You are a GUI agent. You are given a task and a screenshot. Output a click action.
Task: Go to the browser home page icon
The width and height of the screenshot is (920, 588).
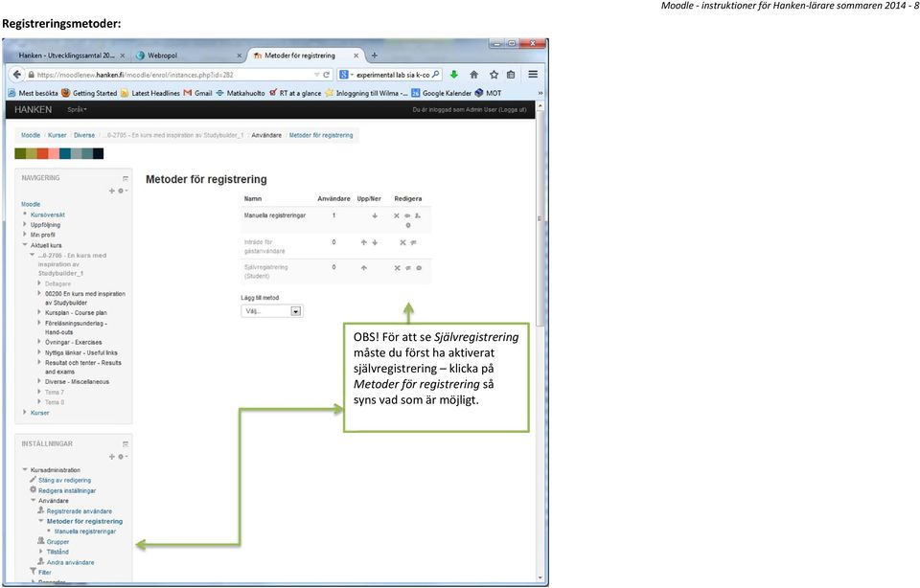click(474, 75)
